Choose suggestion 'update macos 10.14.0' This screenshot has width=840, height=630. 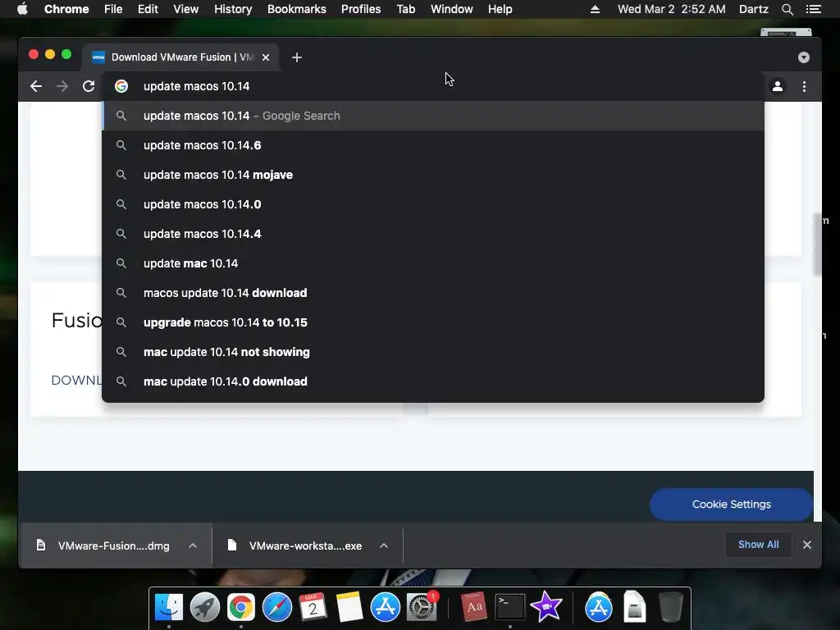[433, 204]
